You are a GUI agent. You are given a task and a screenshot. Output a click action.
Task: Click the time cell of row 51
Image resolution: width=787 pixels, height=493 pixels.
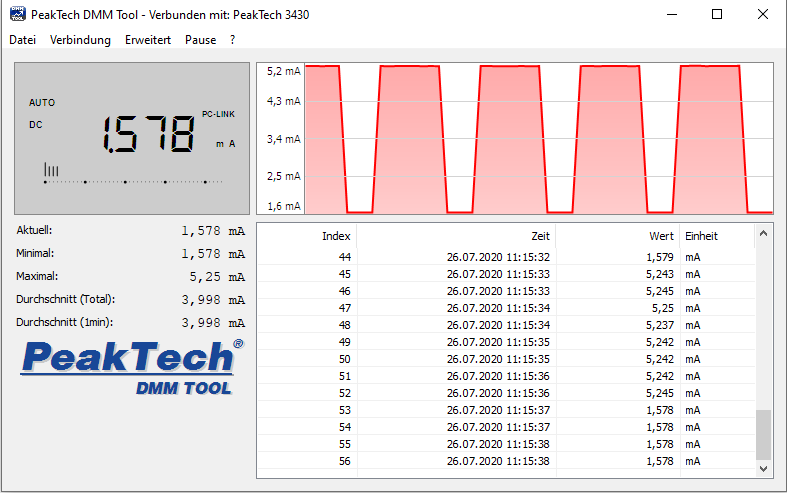point(498,377)
